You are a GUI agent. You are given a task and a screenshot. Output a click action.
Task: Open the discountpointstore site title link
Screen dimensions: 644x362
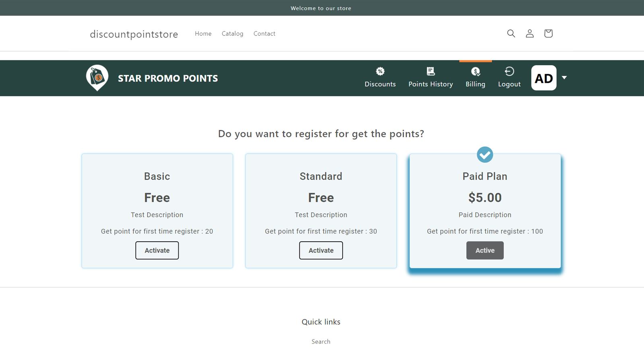pos(134,34)
